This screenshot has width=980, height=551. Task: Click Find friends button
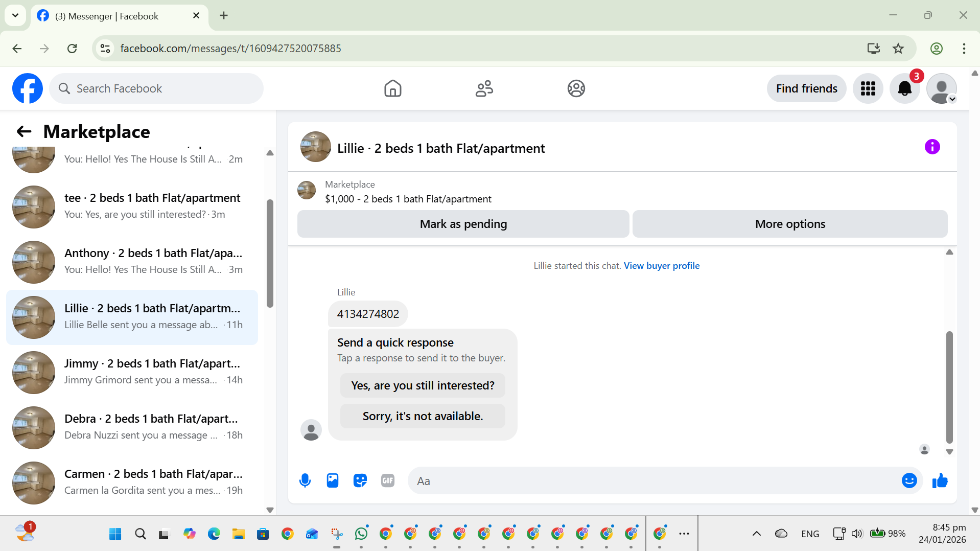tap(806, 88)
